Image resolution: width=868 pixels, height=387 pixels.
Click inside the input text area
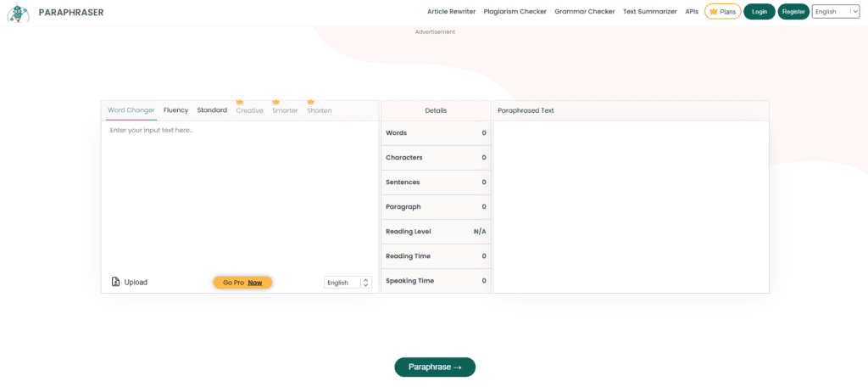coord(239,195)
